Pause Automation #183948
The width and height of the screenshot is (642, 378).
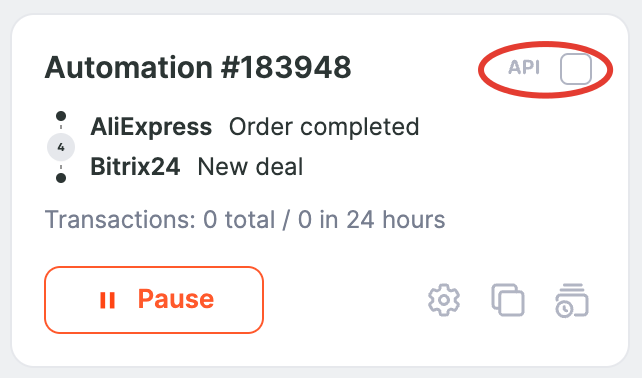coord(154,300)
